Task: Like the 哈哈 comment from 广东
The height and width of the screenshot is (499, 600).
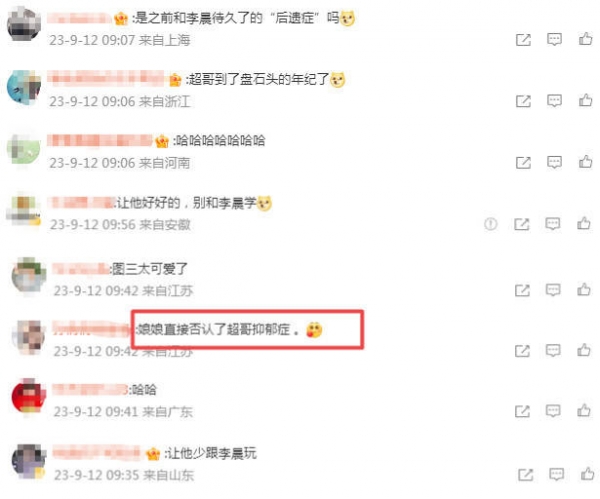Action: (x=584, y=410)
